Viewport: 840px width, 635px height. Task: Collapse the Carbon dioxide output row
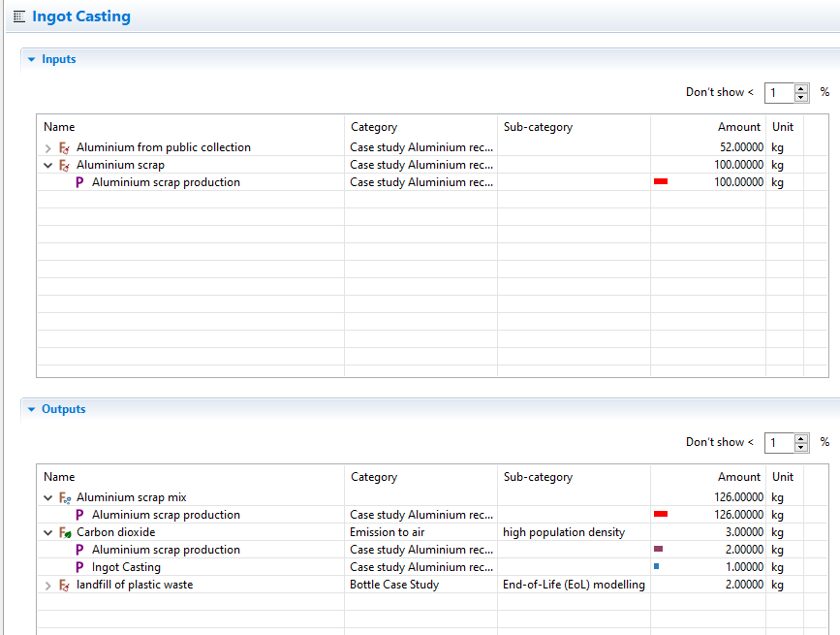tap(48, 533)
